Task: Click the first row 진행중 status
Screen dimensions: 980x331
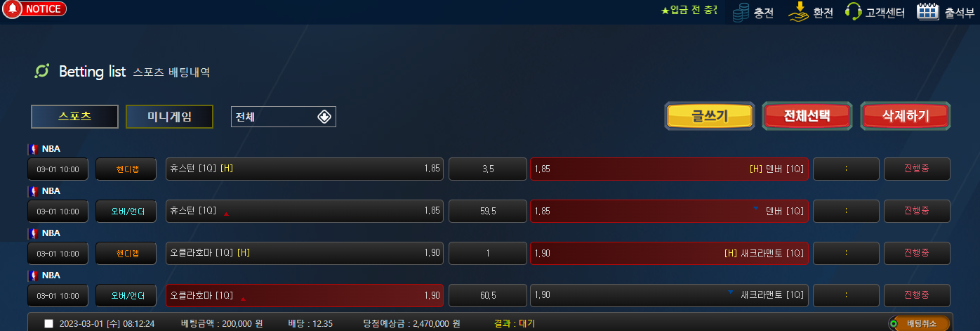Action: 917,169
